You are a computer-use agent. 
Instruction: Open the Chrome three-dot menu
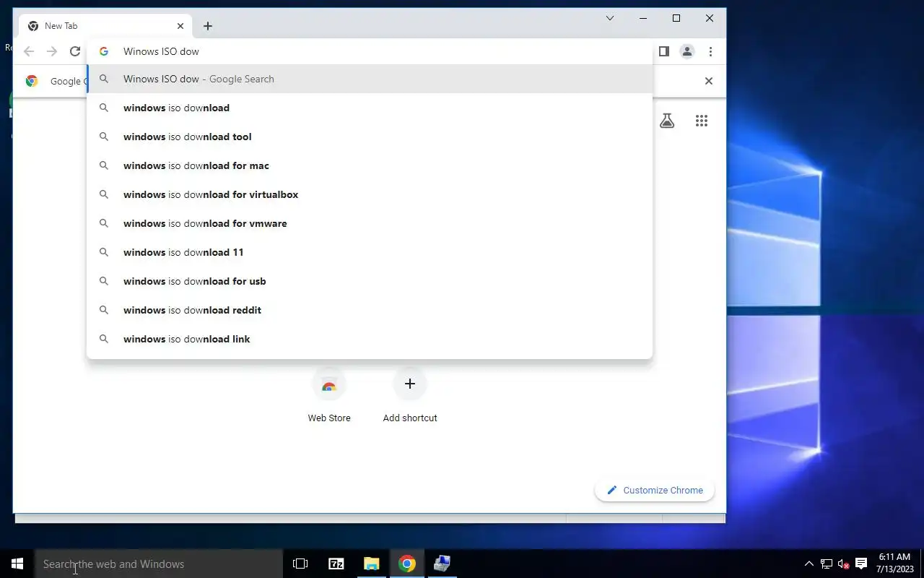710,51
